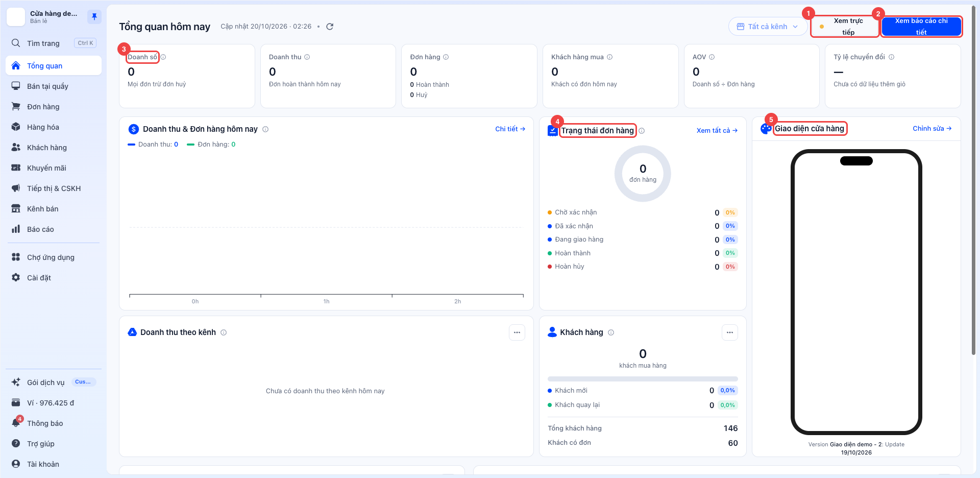The height and width of the screenshot is (478, 980).
Task: Open Gói dịch vụ in sidebar
Action: pos(54,383)
